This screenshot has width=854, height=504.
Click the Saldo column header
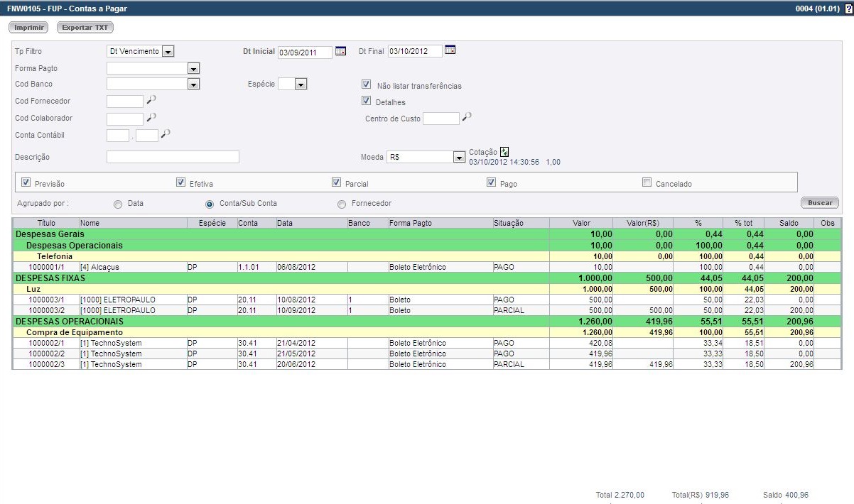tap(788, 223)
